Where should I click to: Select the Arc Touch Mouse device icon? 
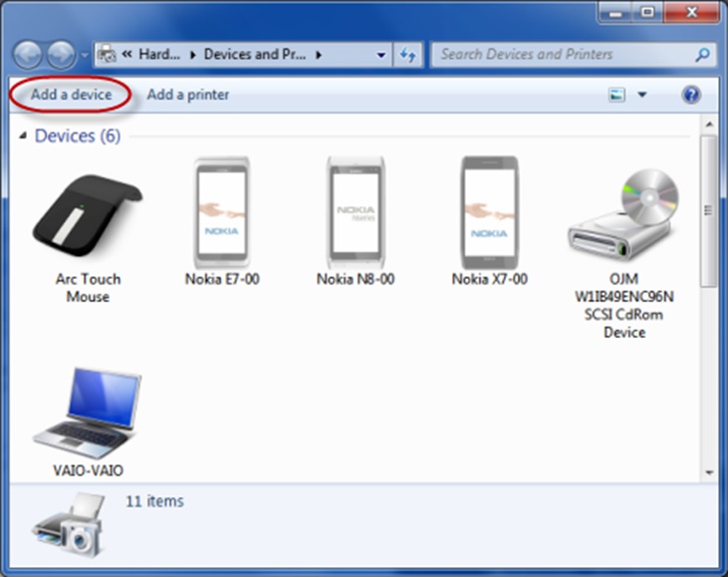[x=88, y=215]
